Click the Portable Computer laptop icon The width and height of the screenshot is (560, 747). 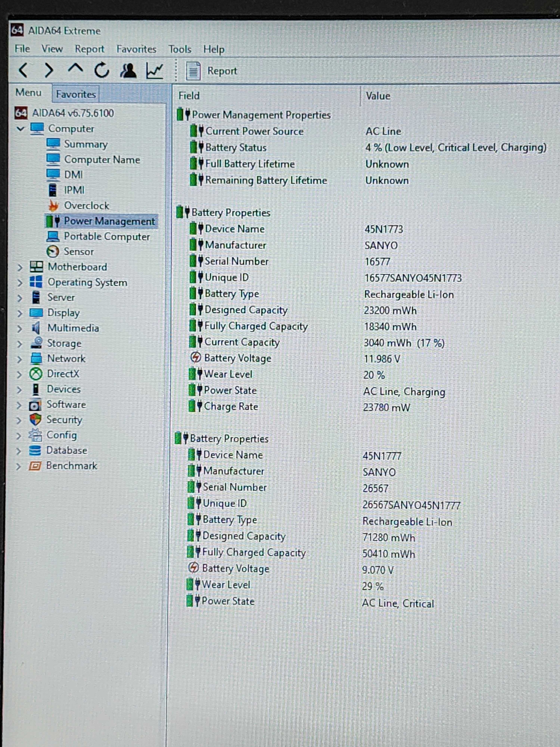coord(53,236)
